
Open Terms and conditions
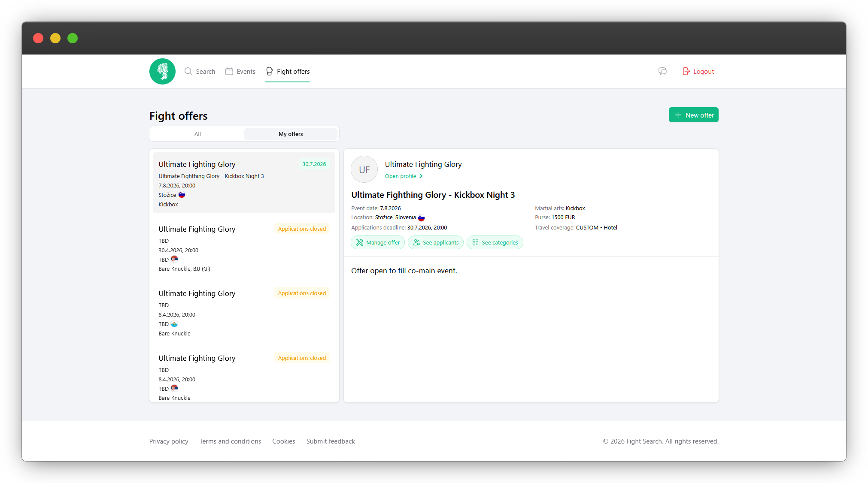pyautogui.click(x=230, y=441)
